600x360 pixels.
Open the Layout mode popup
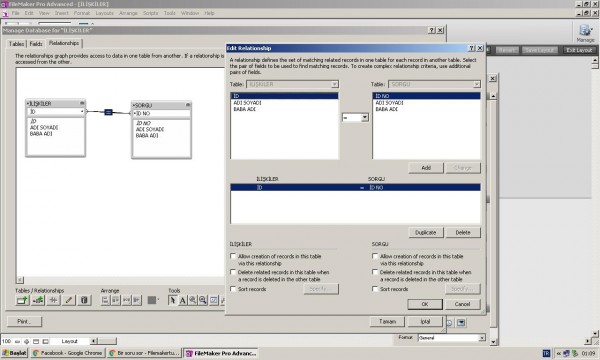click(x=69, y=341)
